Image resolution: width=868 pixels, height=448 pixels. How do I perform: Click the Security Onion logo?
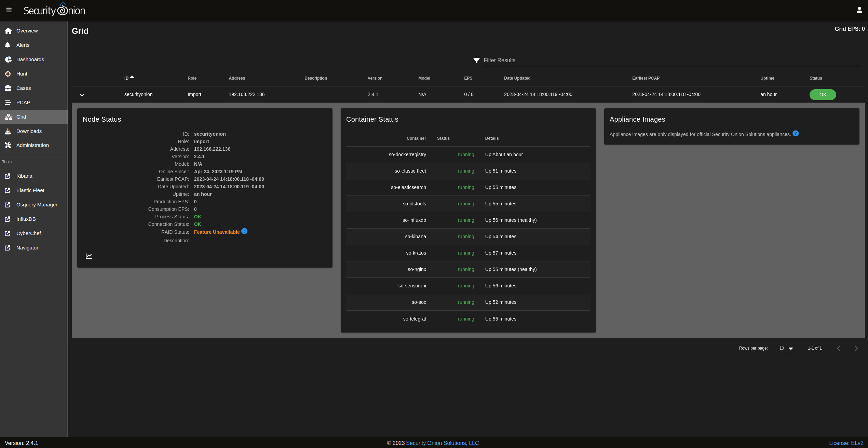(x=54, y=10)
